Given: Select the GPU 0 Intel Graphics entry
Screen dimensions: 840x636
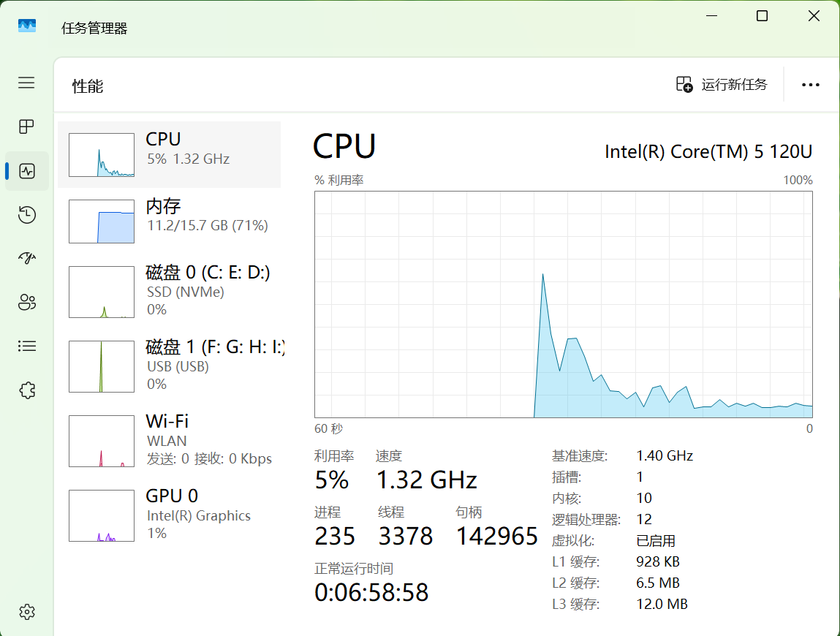Looking at the screenshot, I should click(x=170, y=515).
